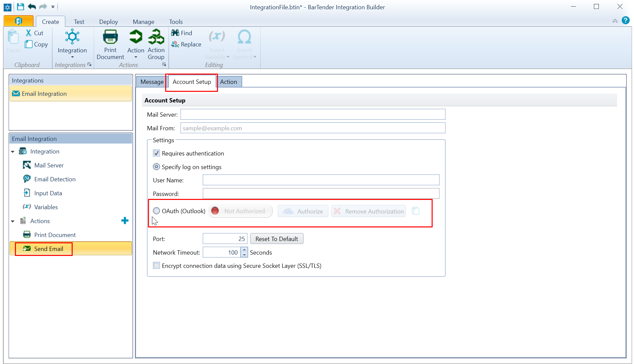Image resolution: width=634 pixels, height=364 pixels.
Task: Click the Undo arrow in the quick access toolbar
Action: pyautogui.click(x=32, y=7)
